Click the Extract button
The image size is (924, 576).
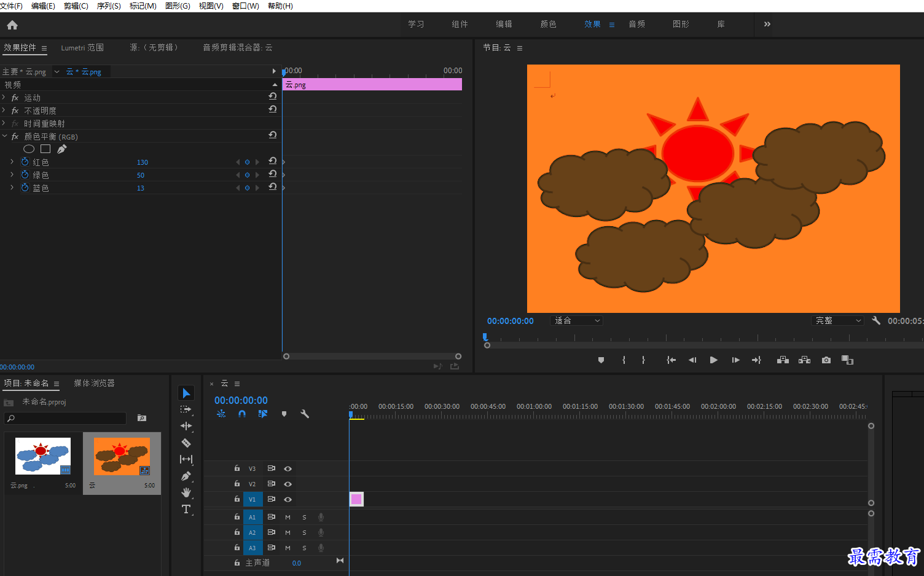click(x=804, y=360)
